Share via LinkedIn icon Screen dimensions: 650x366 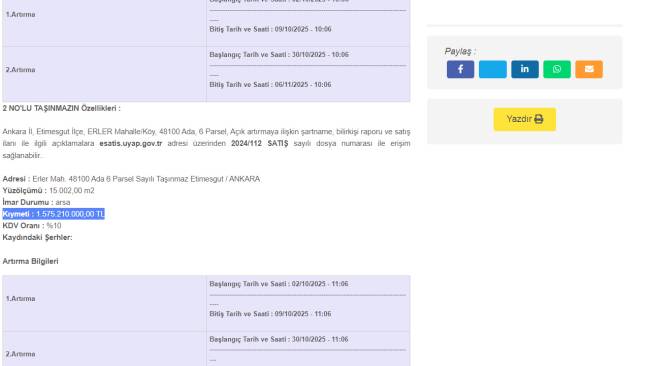(524, 69)
